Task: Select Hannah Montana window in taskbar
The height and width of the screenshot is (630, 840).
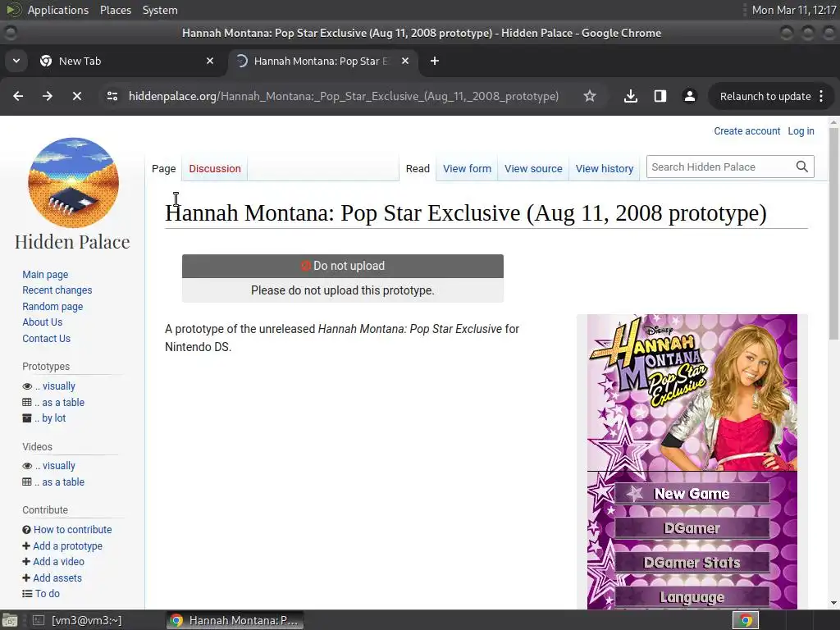Action: 235,620
